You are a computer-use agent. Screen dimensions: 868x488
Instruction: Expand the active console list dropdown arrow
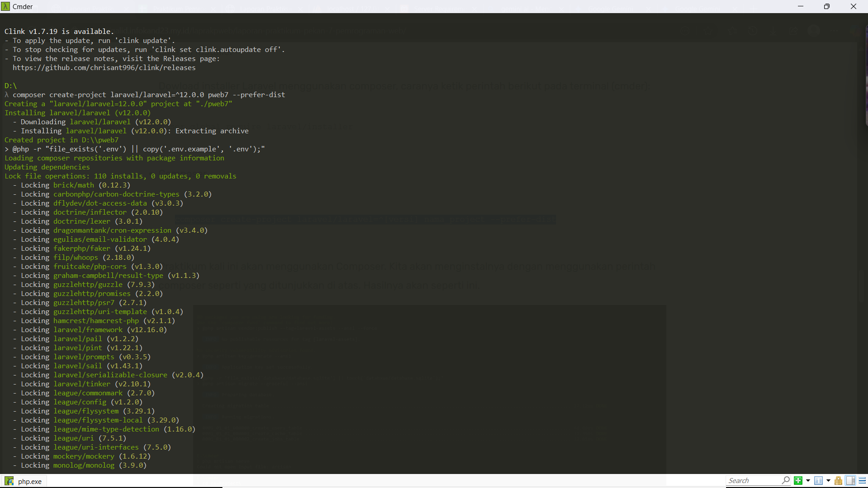point(828,481)
